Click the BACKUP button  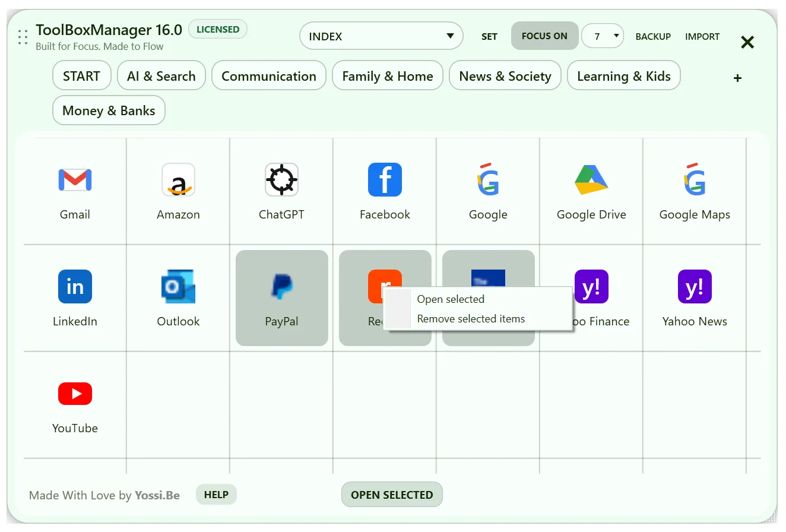tap(653, 37)
